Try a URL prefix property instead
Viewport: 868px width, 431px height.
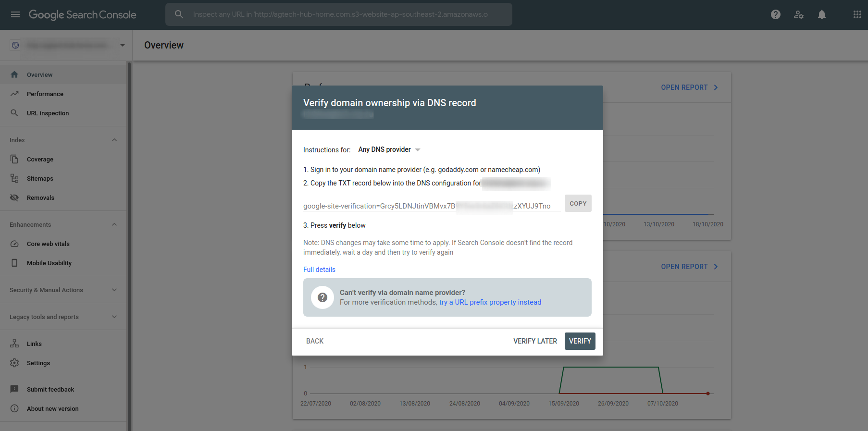click(x=490, y=302)
